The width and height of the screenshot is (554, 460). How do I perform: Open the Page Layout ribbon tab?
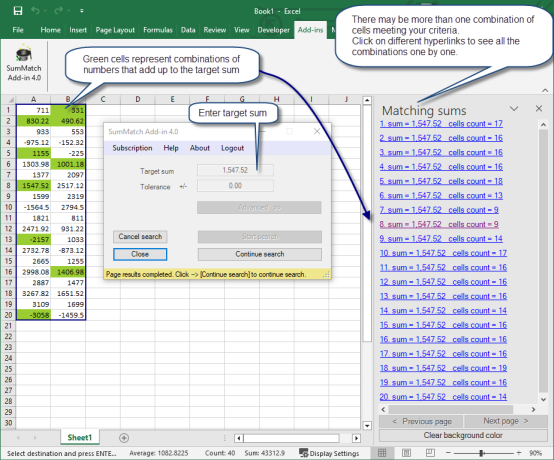pos(115,30)
